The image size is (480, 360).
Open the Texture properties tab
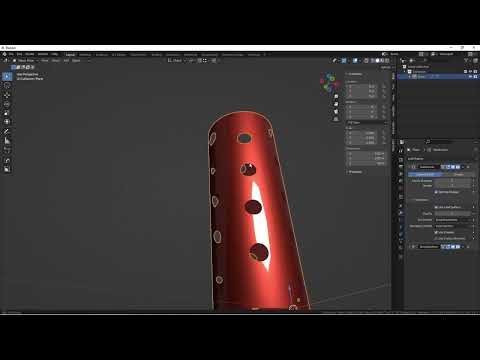401,257
